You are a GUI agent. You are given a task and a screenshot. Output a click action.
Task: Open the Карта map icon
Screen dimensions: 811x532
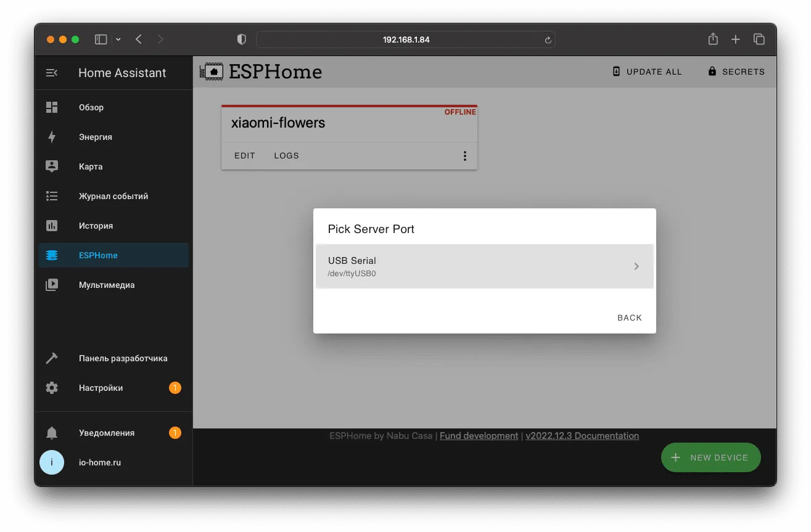(x=52, y=166)
